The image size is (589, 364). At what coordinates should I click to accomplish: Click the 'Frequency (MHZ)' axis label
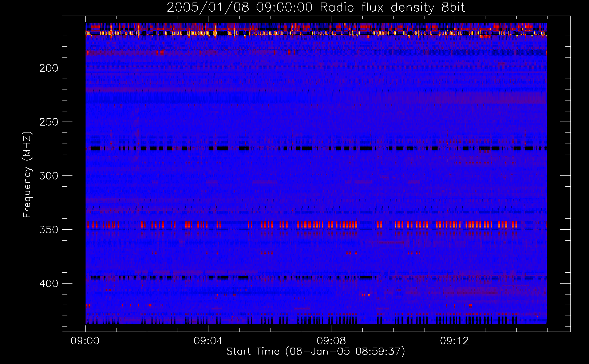point(27,174)
